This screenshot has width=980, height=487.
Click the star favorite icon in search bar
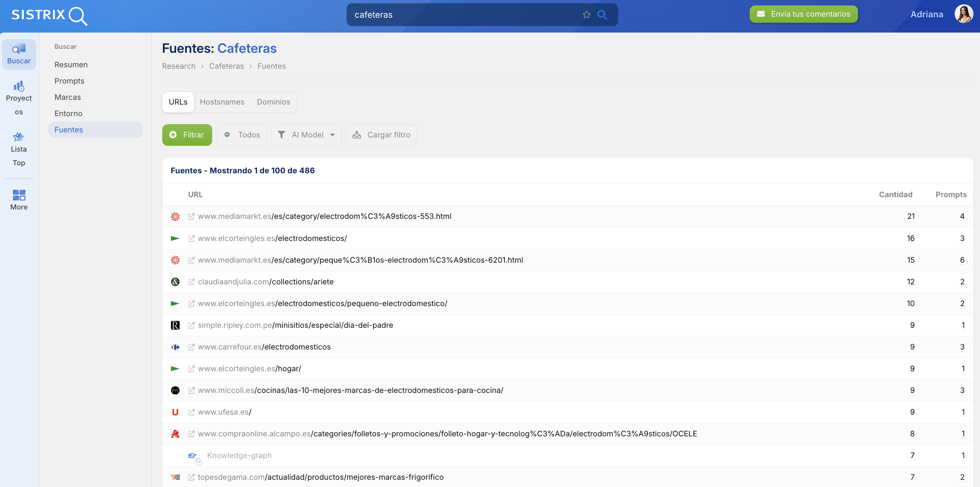point(586,15)
